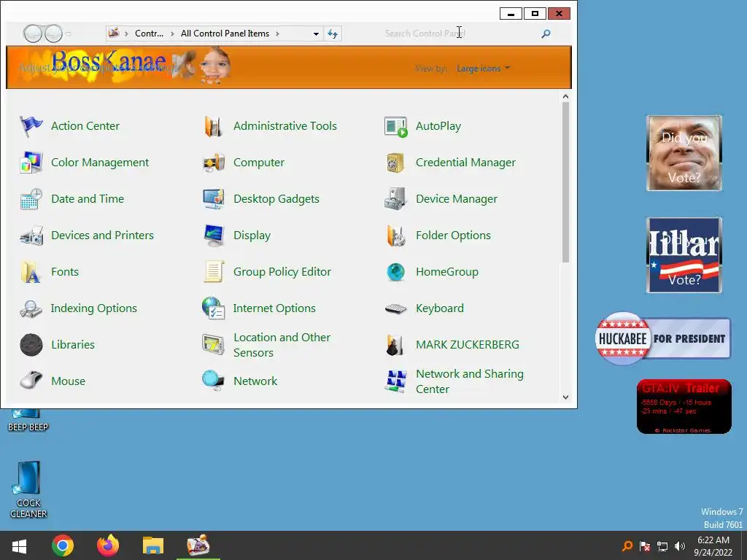
Task: Click the Forward navigation button
Action: coord(53,34)
